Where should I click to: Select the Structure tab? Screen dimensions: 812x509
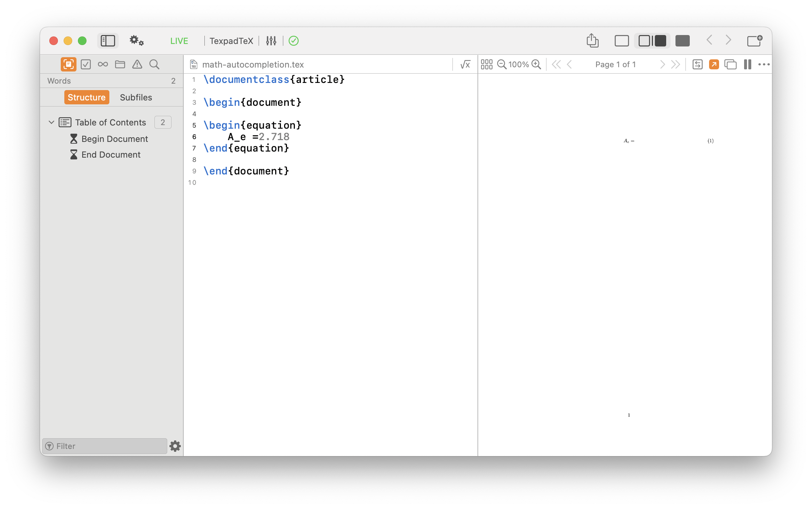pos(86,97)
